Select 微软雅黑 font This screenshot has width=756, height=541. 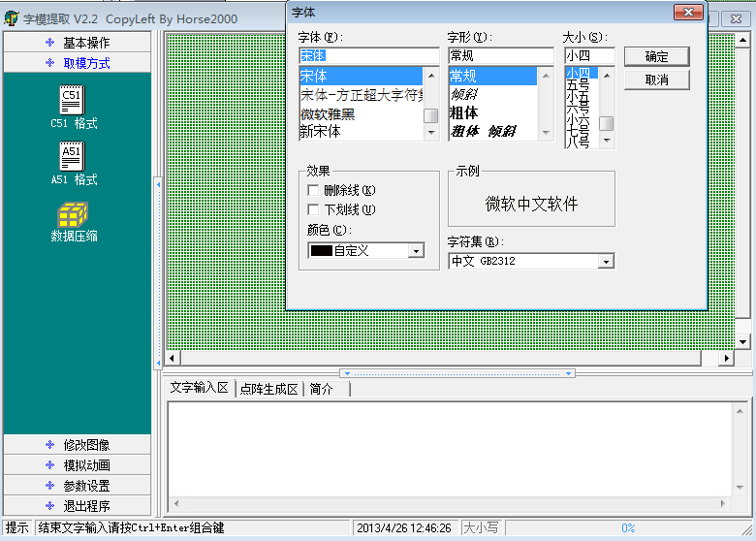362,113
